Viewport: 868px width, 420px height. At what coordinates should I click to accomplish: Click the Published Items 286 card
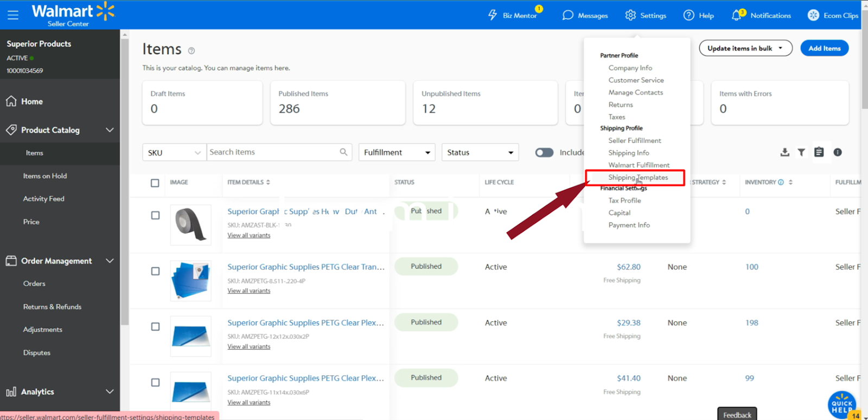click(337, 103)
